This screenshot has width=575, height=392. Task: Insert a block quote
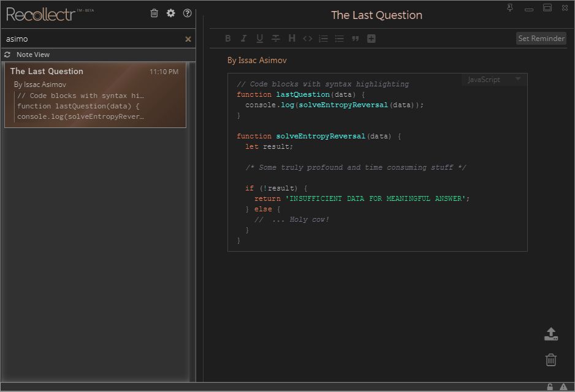(355, 39)
